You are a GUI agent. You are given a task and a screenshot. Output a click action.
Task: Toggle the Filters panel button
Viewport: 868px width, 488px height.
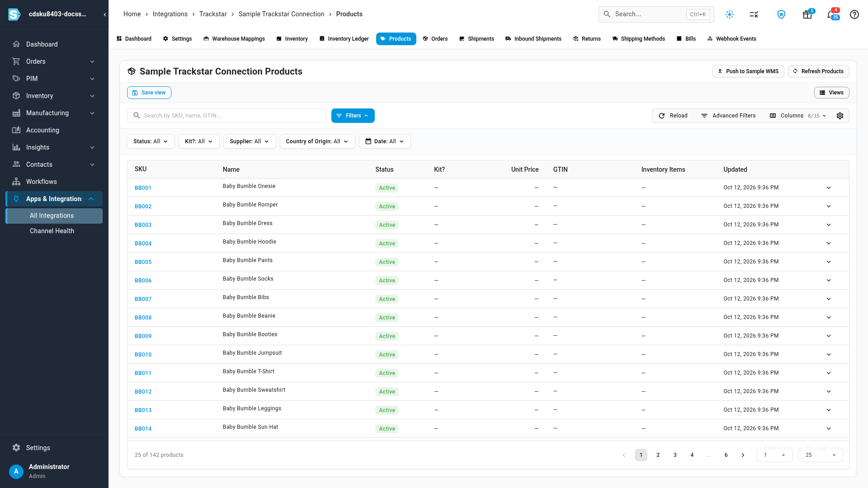coord(353,116)
